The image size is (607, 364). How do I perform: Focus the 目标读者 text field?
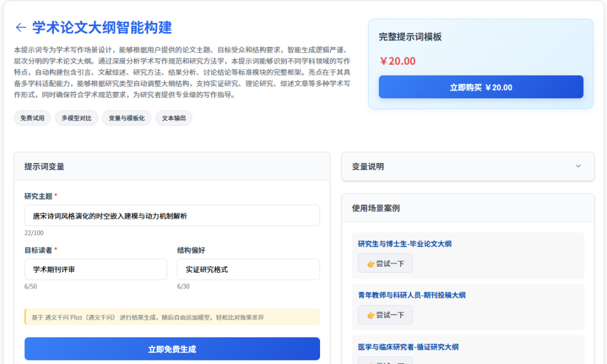tap(95, 270)
